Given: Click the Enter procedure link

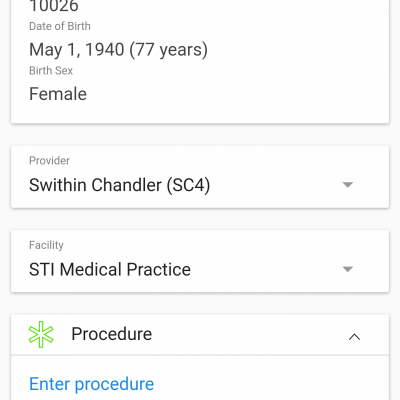Looking at the screenshot, I should [91, 384].
